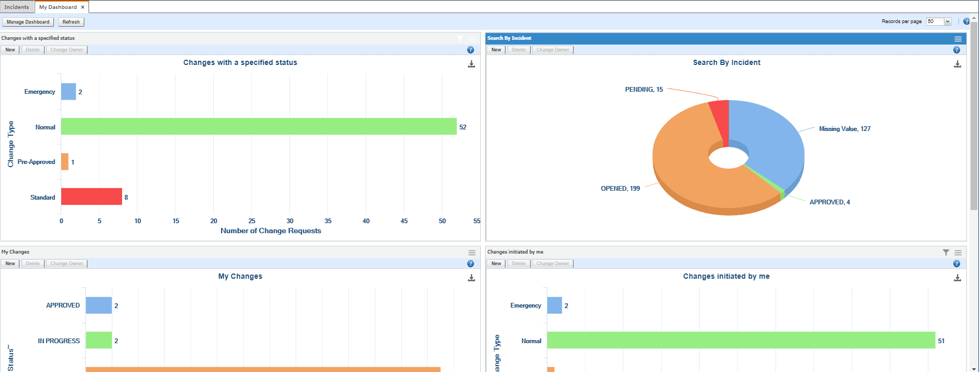Click the 'PENDING, 15' chart label
The height and width of the screenshot is (372, 980).
pyautogui.click(x=644, y=90)
